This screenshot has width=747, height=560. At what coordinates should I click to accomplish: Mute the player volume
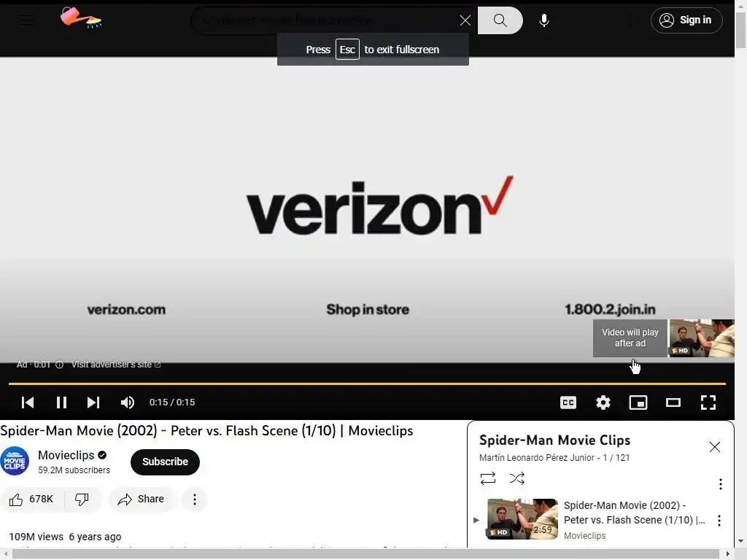pyautogui.click(x=127, y=402)
